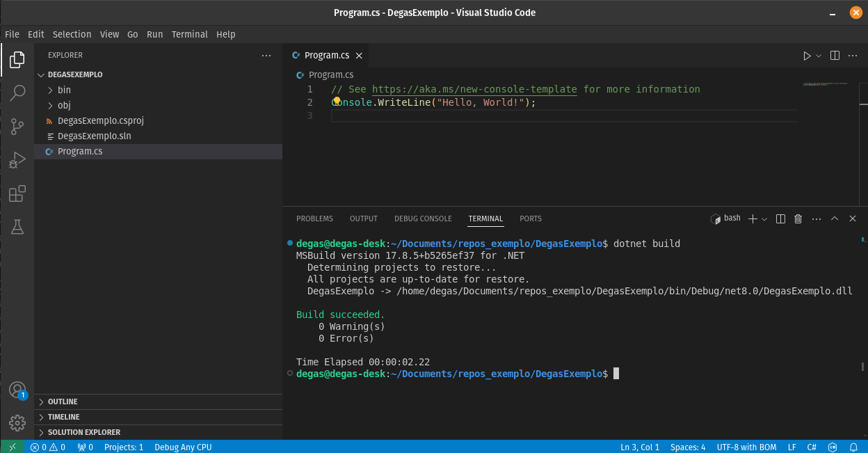This screenshot has width=868, height=453.
Task: Click Explorer's Views and More Actions ellipsis
Action: [266, 55]
